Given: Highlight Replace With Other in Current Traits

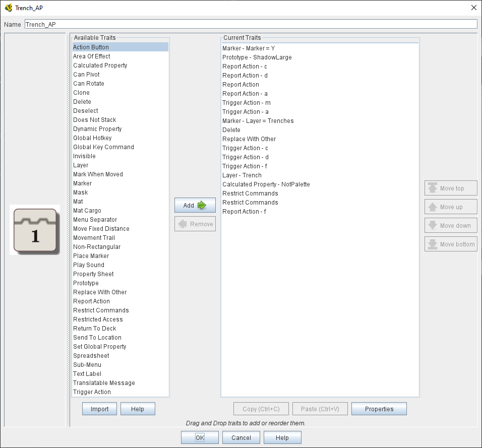Looking at the screenshot, I should (249, 139).
